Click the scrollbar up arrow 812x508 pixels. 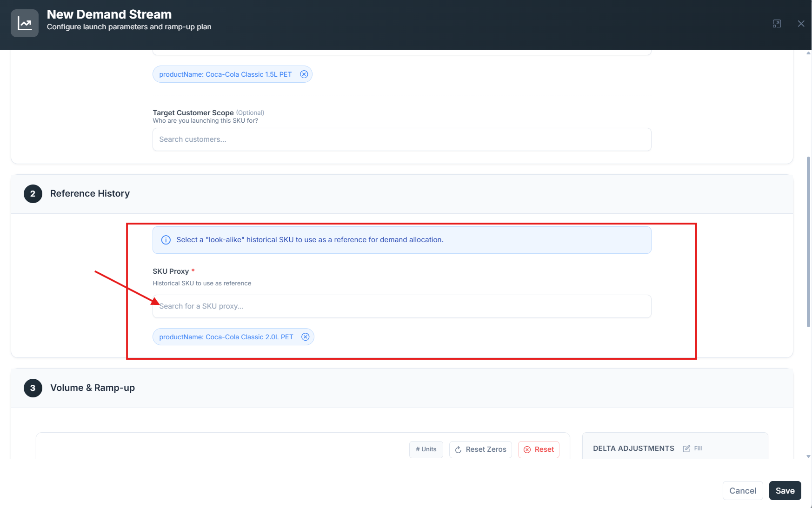[808, 53]
